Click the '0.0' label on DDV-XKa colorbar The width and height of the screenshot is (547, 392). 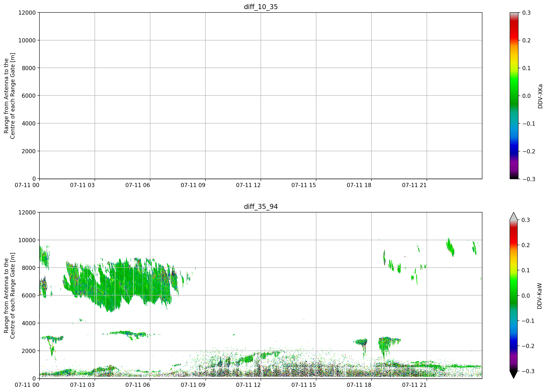coord(527,96)
